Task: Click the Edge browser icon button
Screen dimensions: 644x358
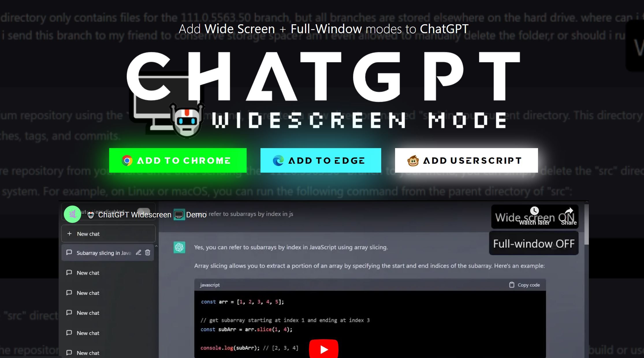Action: (277, 160)
